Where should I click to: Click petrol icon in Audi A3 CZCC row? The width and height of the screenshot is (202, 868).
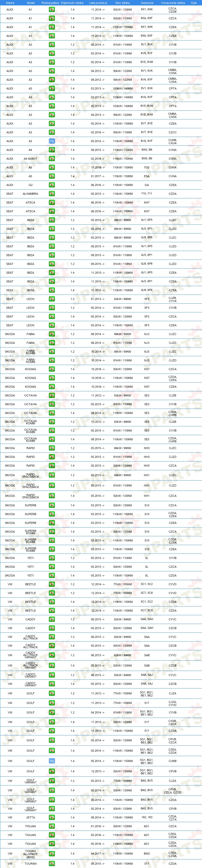point(52,132)
